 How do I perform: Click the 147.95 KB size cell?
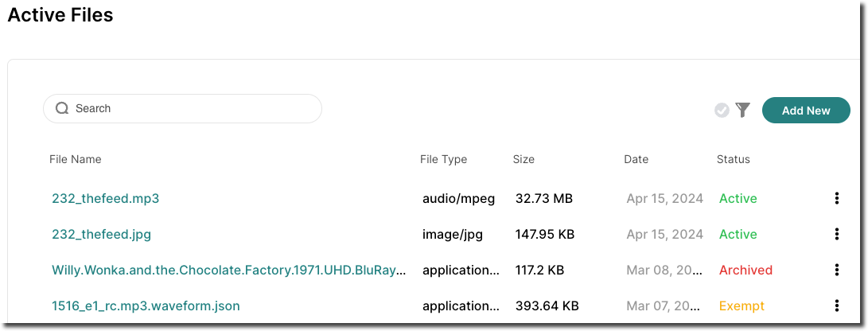click(545, 234)
